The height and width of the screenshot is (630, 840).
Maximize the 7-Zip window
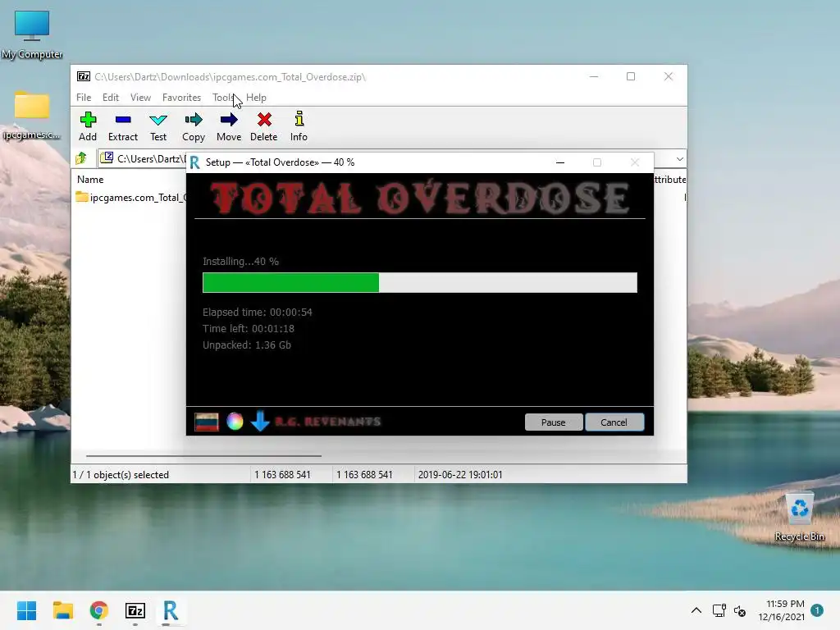631,76
